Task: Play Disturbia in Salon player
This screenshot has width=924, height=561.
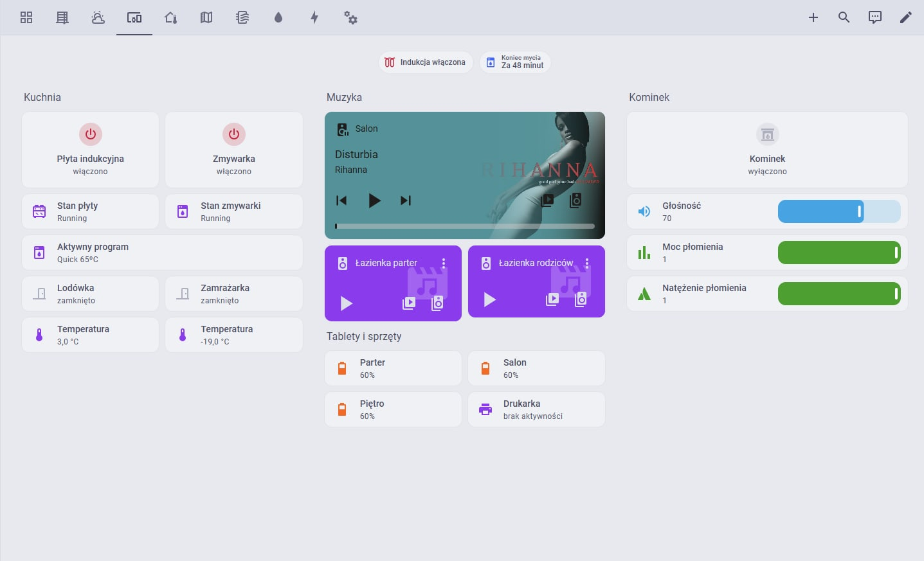Action: pos(374,200)
